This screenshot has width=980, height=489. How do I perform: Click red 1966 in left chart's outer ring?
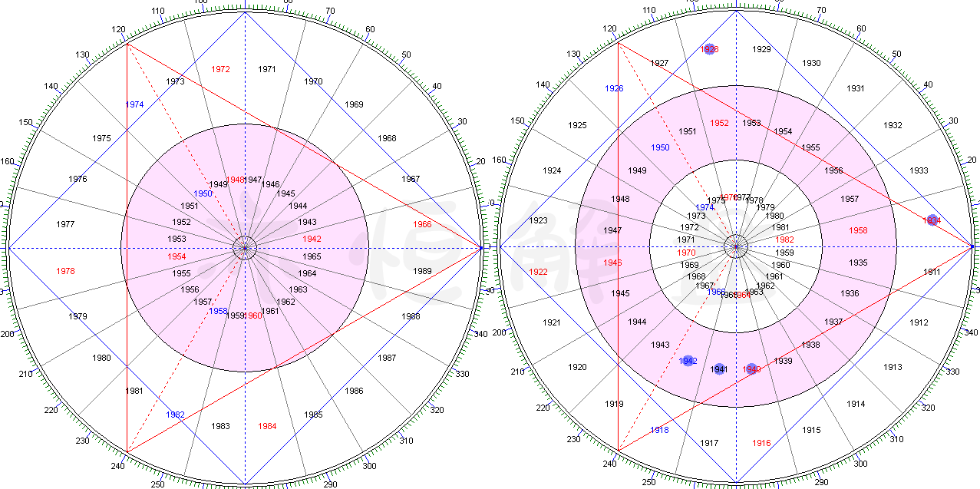pos(422,224)
